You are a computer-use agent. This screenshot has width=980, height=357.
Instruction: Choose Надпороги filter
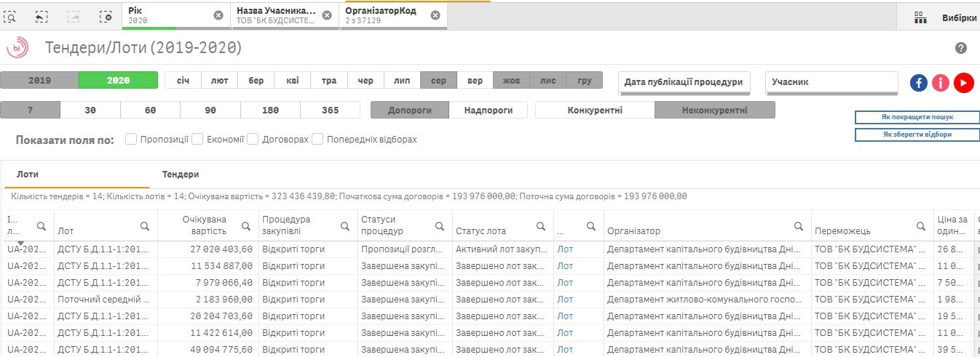point(490,111)
